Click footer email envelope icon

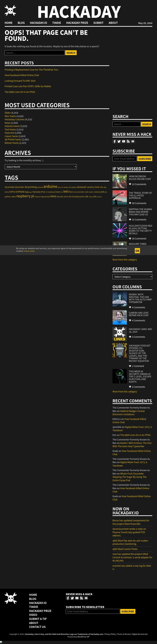(86, 598)
